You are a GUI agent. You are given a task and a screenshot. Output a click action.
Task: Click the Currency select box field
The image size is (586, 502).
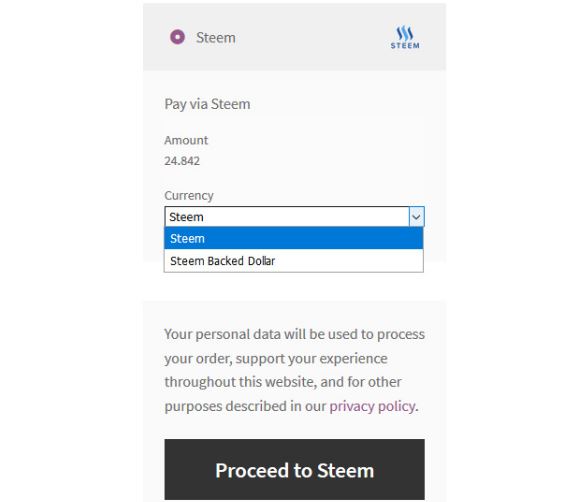click(294, 217)
